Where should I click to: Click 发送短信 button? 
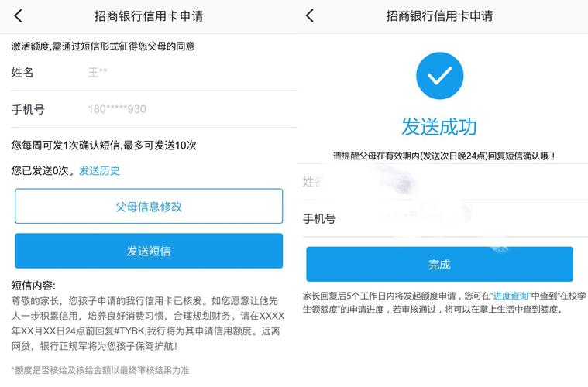point(149,251)
